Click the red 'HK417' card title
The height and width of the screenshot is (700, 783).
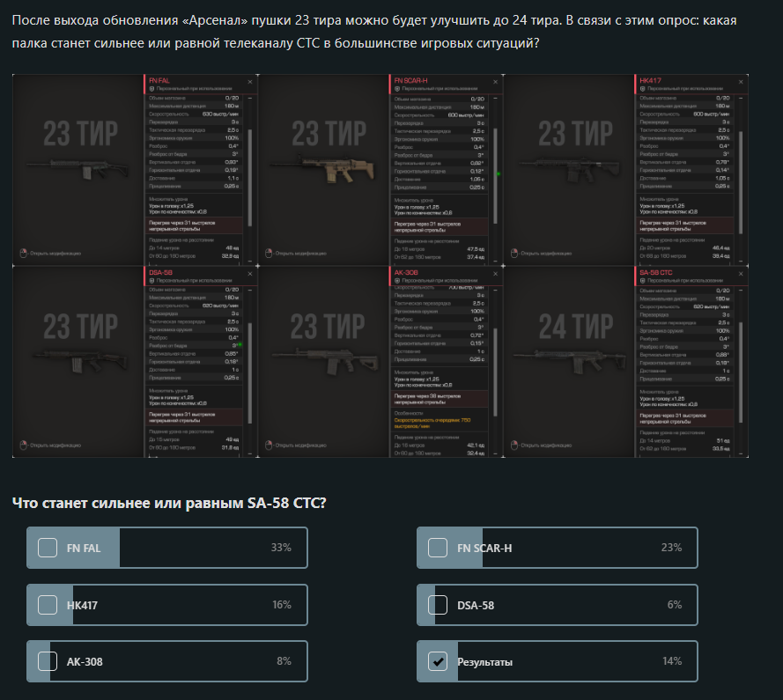click(650, 81)
